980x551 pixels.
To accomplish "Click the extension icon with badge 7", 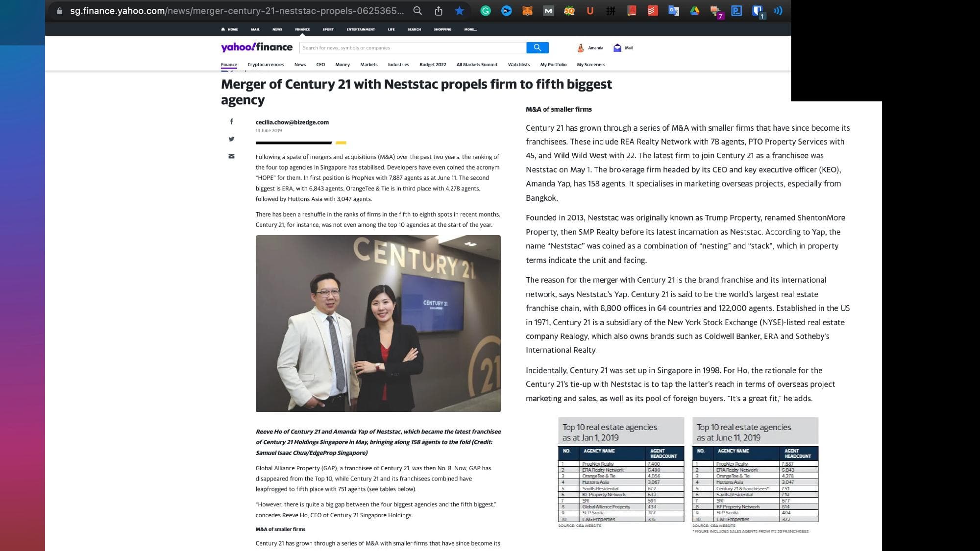I will point(716,12).
